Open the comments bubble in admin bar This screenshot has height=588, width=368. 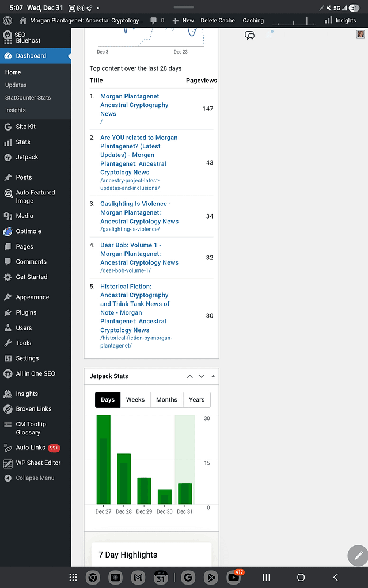coord(157,20)
